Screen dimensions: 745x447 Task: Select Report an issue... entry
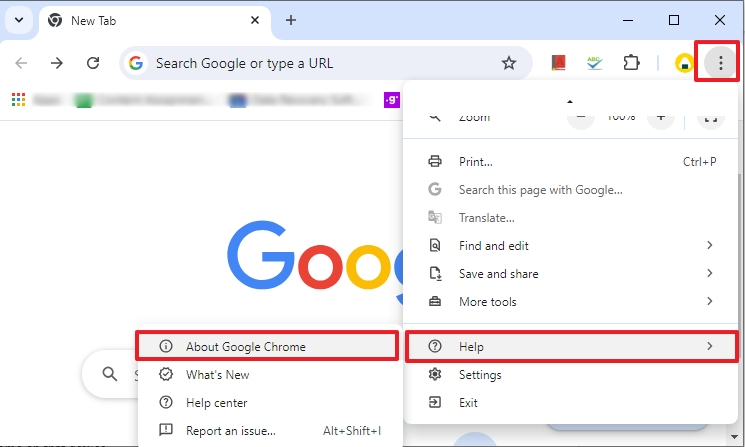click(269, 430)
